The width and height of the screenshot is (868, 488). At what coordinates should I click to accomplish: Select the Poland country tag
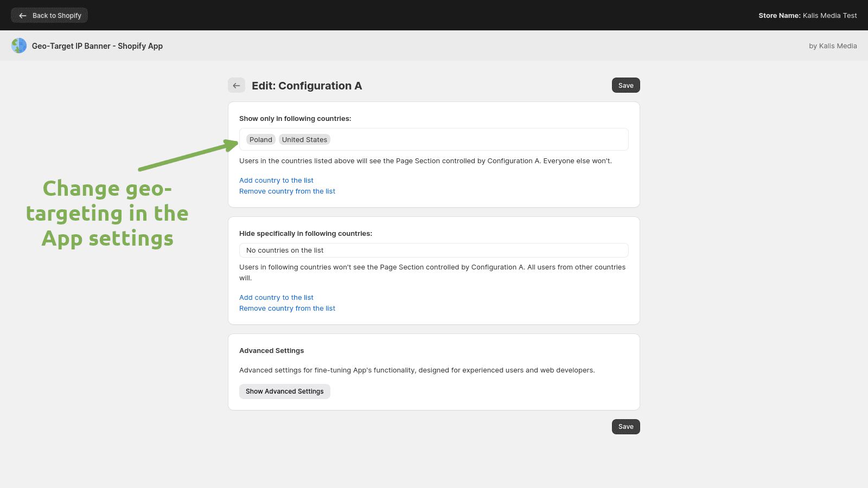pyautogui.click(x=261, y=140)
